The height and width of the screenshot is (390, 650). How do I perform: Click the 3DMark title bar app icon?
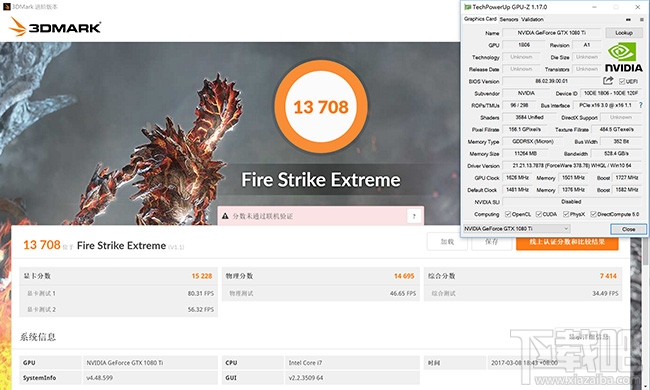click(6, 7)
